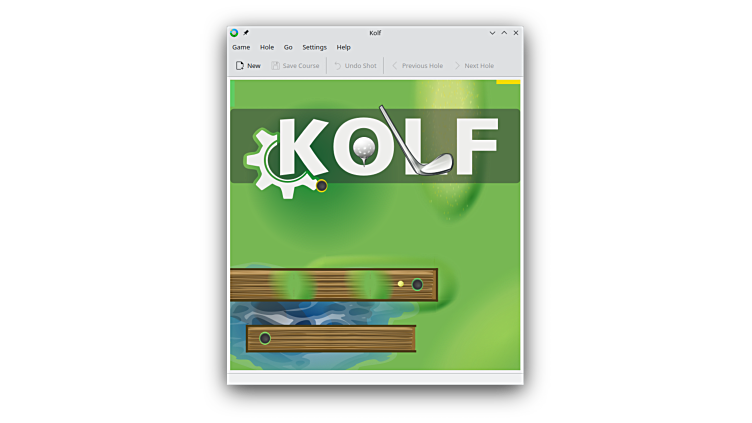Image resolution: width=752 pixels, height=423 pixels.
Task: Click the dark hole next to the gear logo
Action: coord(321,186)
